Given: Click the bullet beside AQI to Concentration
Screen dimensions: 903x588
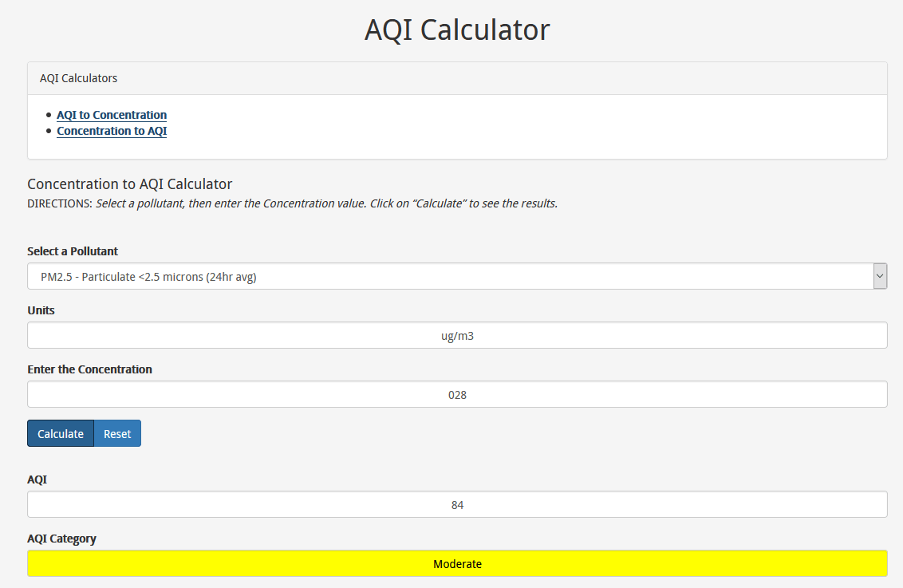Looking at the screenshot, I should click(x=49, y=115).
